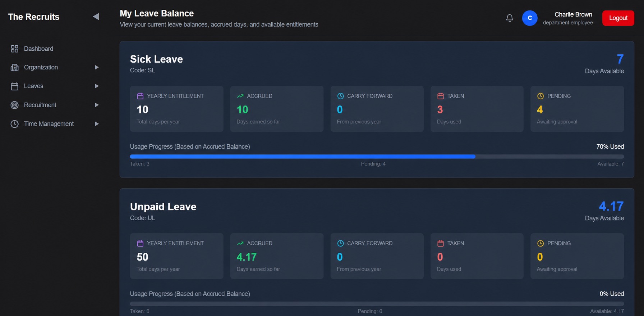Click the department employee role text
644x316 pixels.
click(x=568, y=22)
